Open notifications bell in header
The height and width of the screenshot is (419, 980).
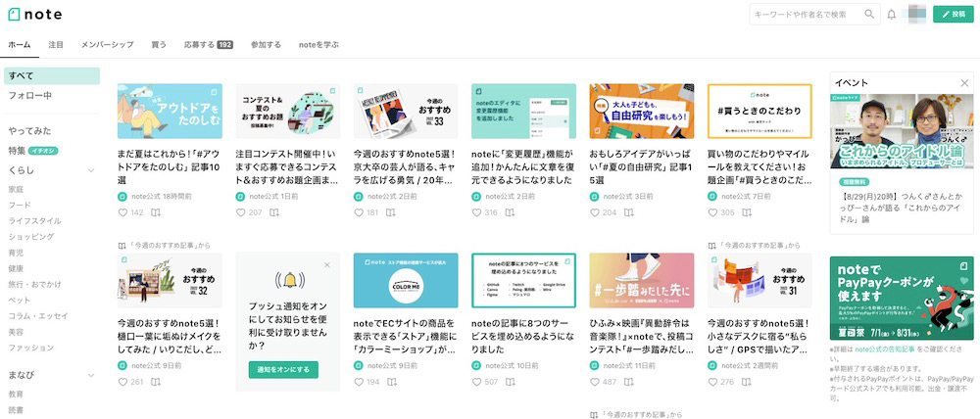(x=891, y=14)
